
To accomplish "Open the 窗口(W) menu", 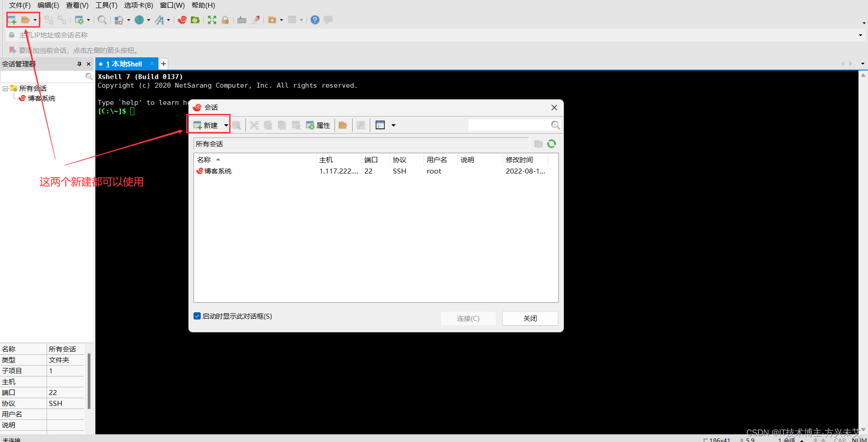I will point(172,5).
